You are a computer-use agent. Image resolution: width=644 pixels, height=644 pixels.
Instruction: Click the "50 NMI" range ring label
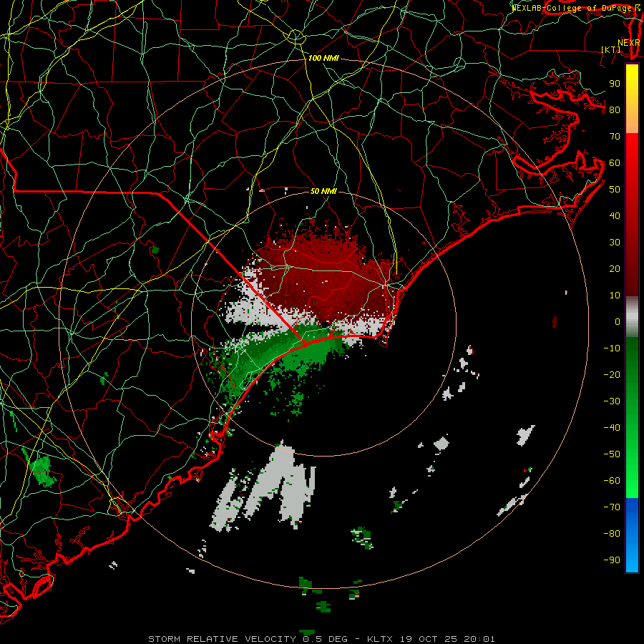[x=323, y=191]
